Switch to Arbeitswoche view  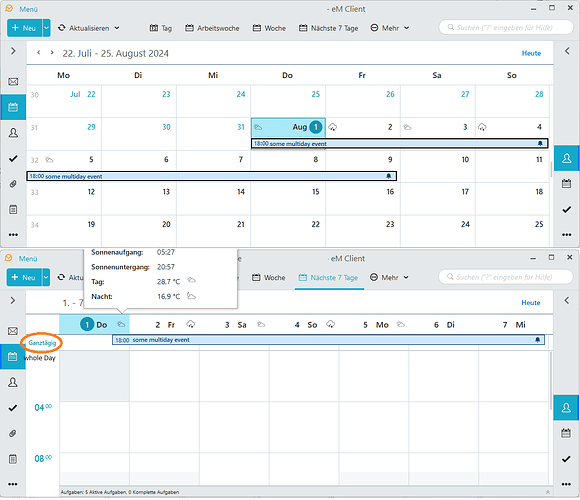[212, 28]
